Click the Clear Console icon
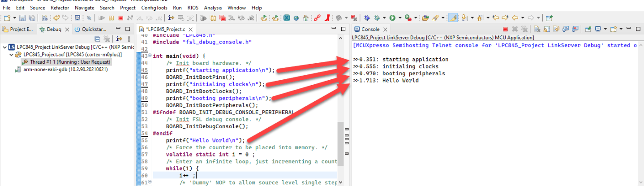Screen dimensions: 644x186 pyautogui.click(x=537, y=29)
